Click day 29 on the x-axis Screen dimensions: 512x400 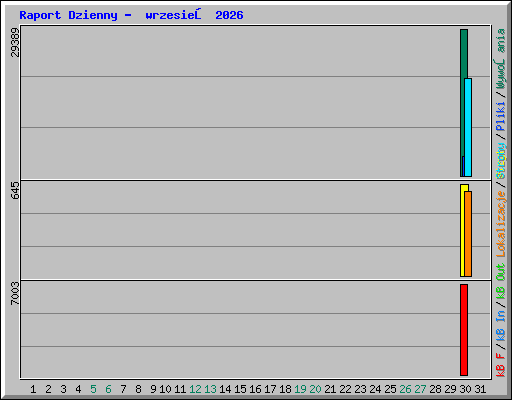[450, 389]
